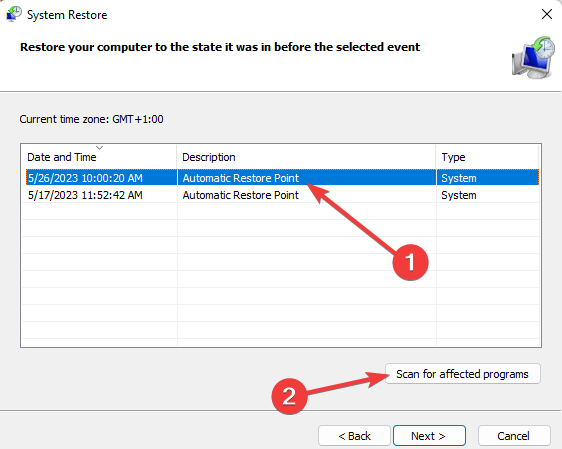
Task: Click the System type cell of the highlighted entry
Action: pyautogui.click(x=459, y=178)
